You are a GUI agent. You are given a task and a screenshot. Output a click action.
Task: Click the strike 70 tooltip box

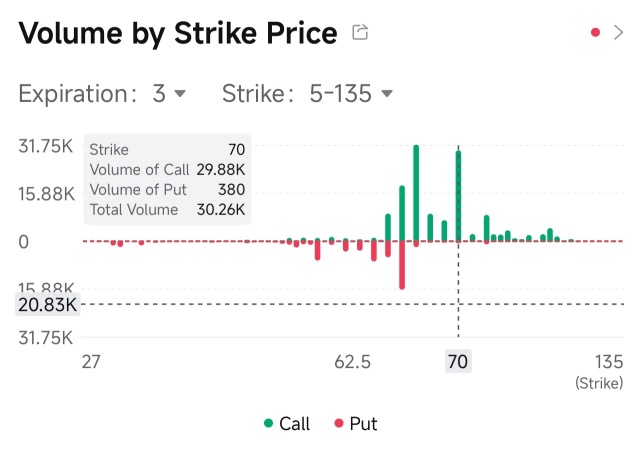(x=167, y=179)
